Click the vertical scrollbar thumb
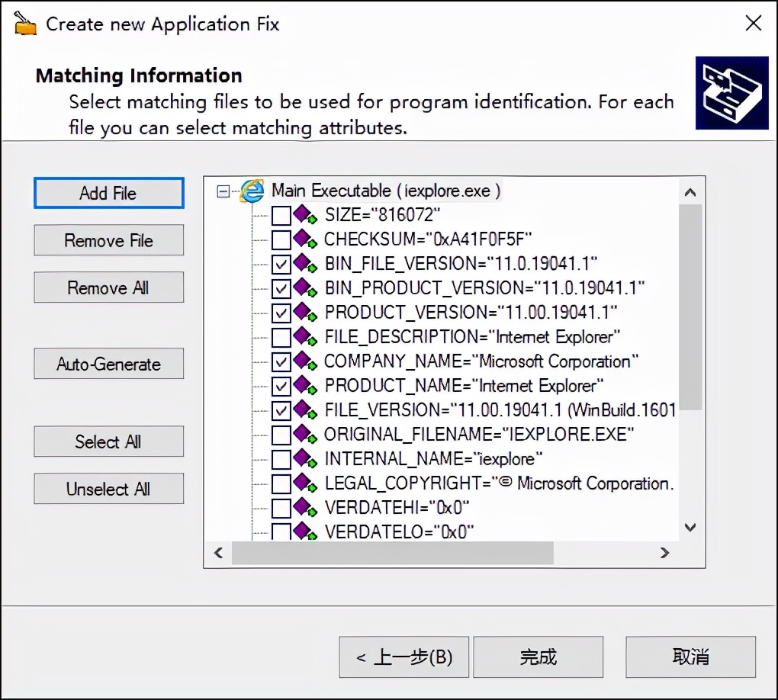Viewport: 778px width, 700px height. 690,307
